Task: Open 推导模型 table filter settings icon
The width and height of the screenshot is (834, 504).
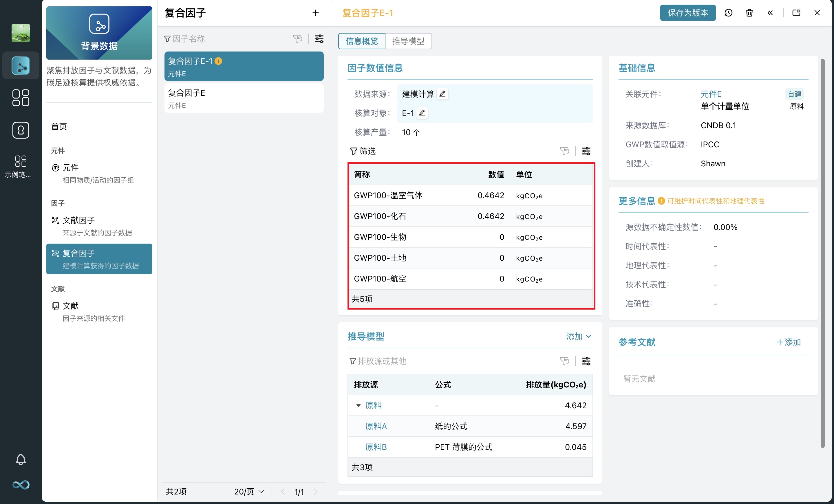Action: (586, 361)
